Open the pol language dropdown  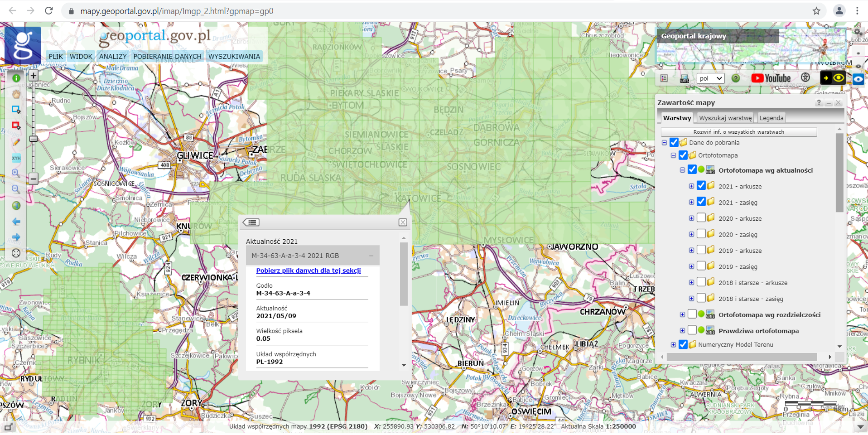click(710, 78)
